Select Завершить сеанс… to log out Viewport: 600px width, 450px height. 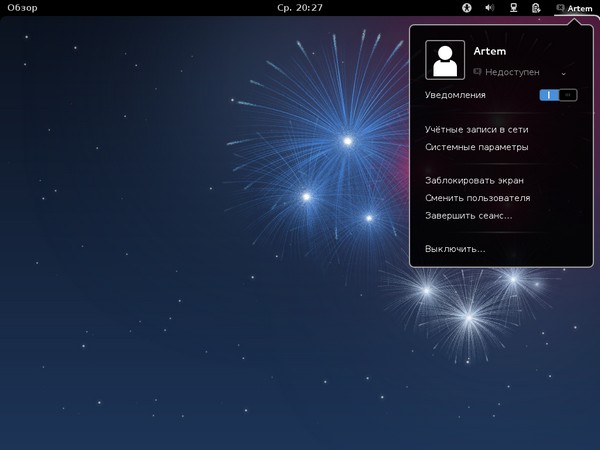click(468, 215)
